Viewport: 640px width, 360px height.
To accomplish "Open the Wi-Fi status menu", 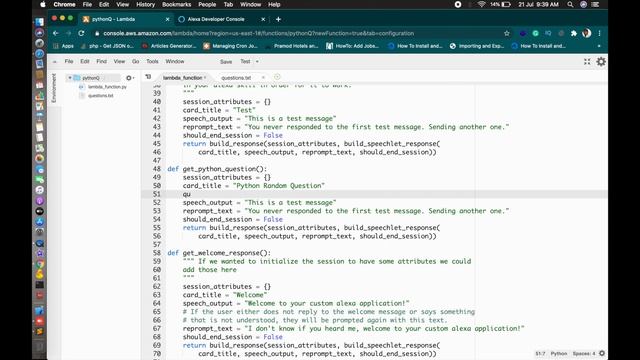I will coord(482,4).
